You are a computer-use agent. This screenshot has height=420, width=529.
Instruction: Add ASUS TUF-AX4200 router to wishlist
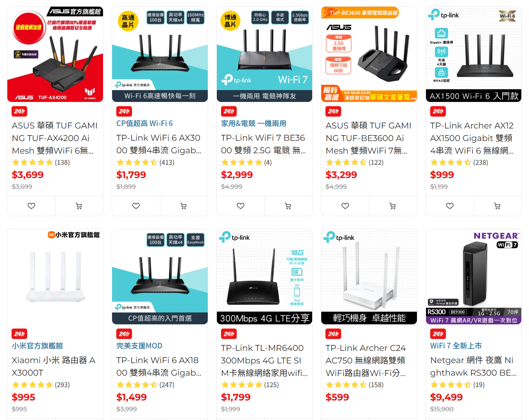[x=31, y=206]
